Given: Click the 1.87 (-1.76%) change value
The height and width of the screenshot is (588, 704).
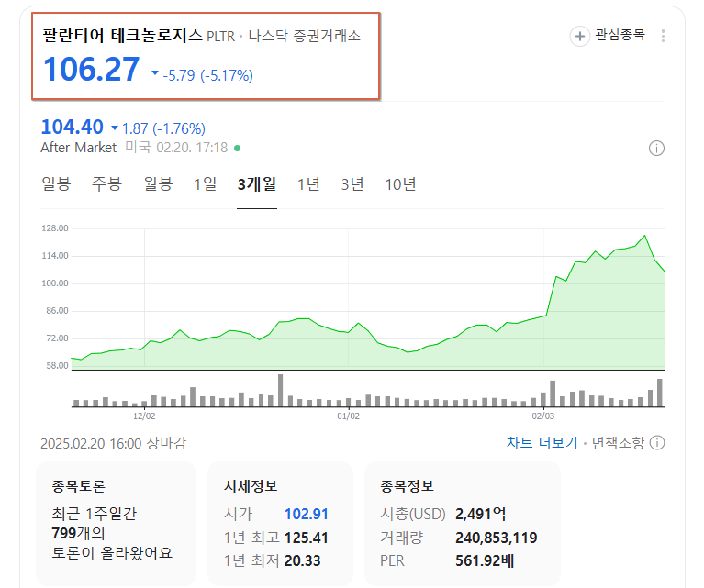Looking at the screenshot, I should (164, 128).
